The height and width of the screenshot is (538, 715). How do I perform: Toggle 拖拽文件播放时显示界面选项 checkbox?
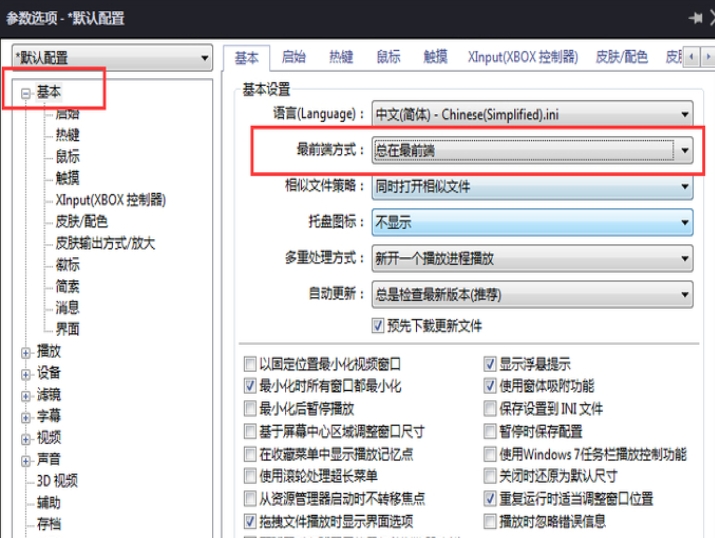[x=250, y=521]
